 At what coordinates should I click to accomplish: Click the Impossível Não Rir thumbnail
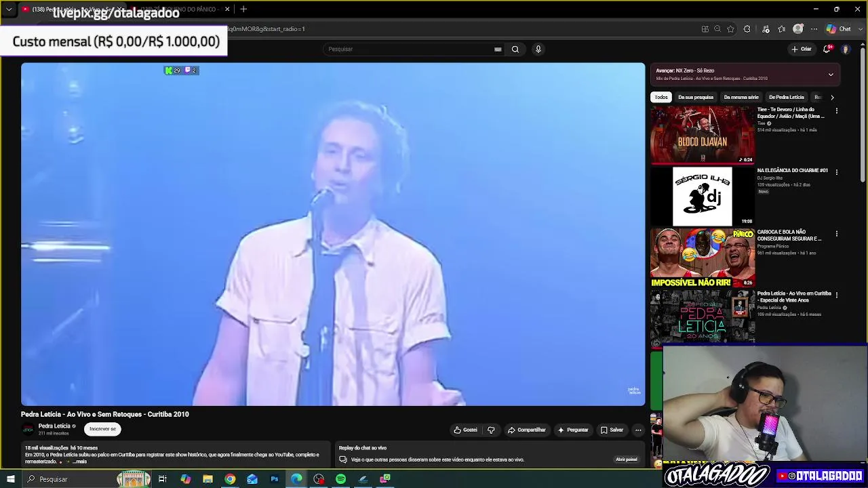click(703, 258)
